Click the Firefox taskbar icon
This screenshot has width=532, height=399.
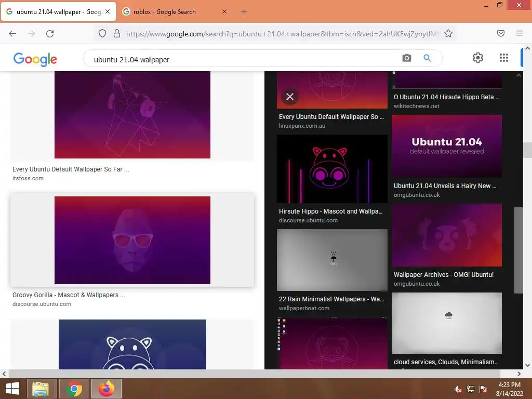pyautogui.click(x=107, y=389)
